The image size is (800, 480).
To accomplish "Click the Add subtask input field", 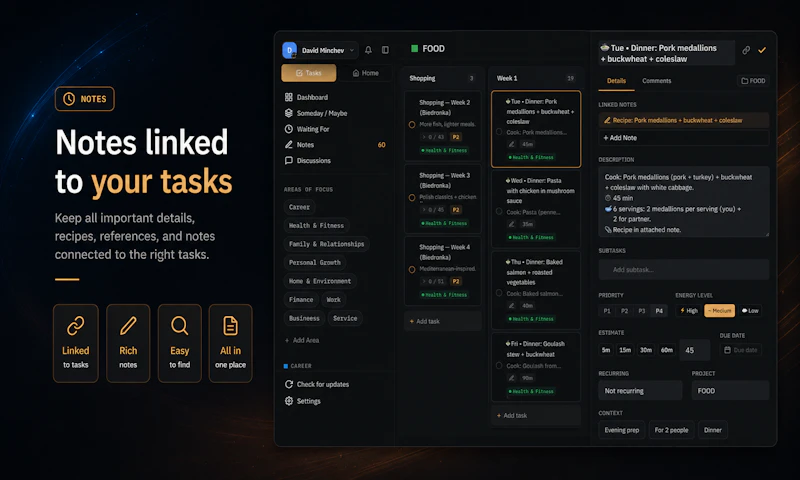I will 684,269.
